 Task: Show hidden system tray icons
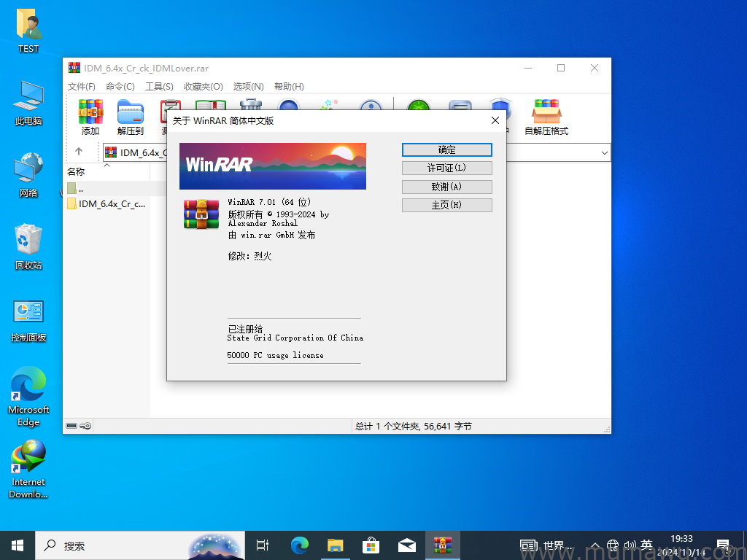tap(595, 545)
